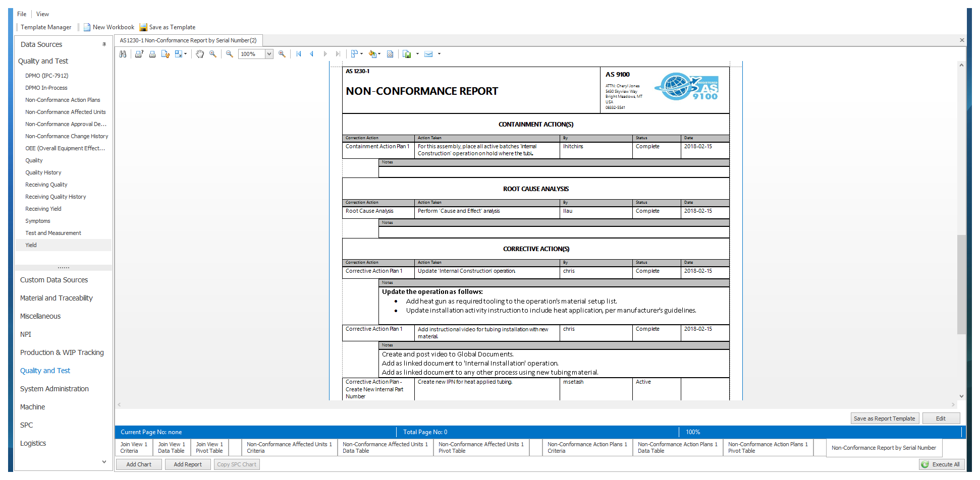980x480 pixels.
Task: Select DPMO (IPC-7912) data source
Action: 47,76
